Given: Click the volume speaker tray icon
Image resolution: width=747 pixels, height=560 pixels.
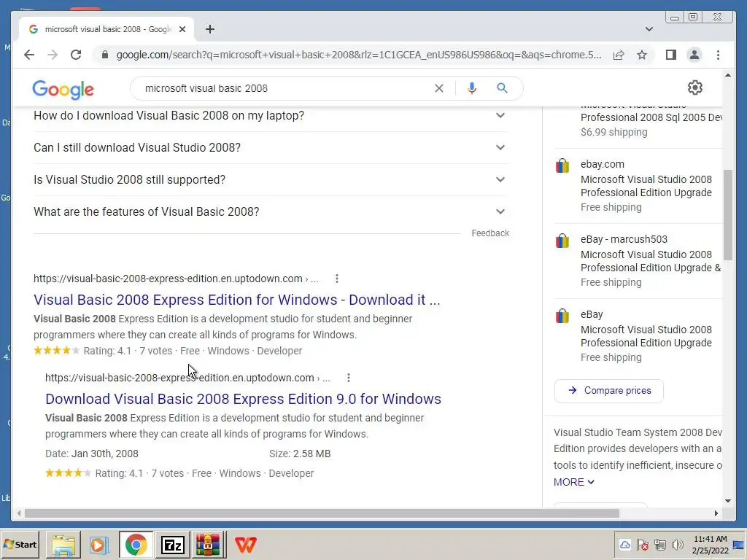Looking at the screenshot, I should 677,544.
